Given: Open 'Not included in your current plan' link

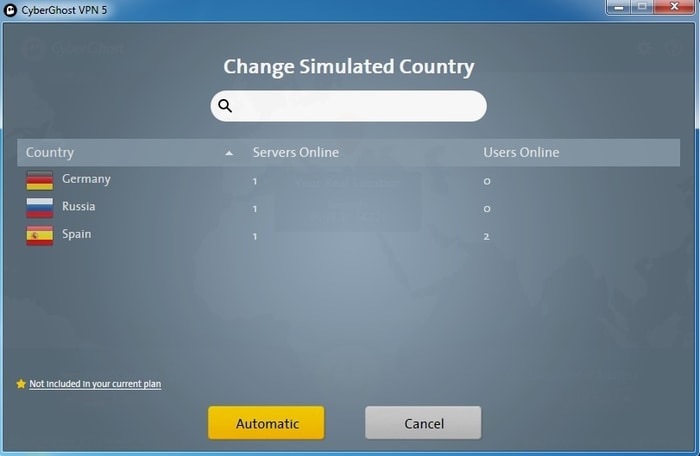Looking at the screenshot, I should click(95, 384).
